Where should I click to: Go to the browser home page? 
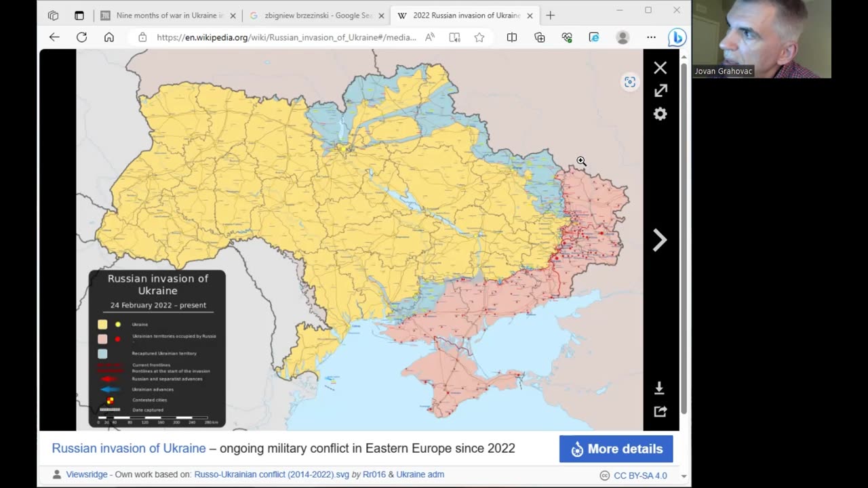[x=108, y=37]
